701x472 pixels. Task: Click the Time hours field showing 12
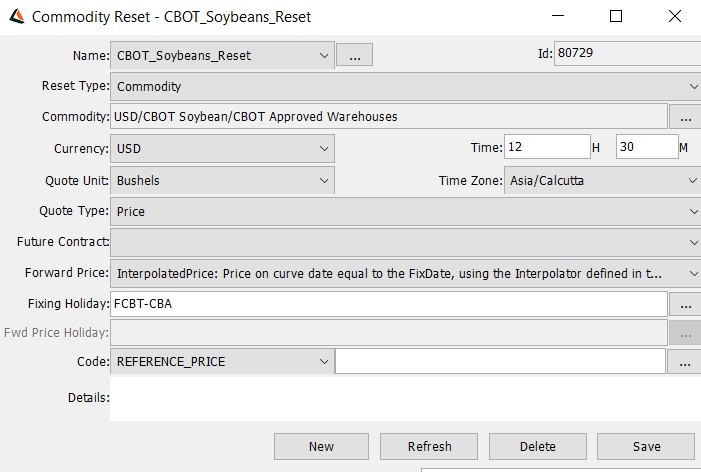point(547,147)
